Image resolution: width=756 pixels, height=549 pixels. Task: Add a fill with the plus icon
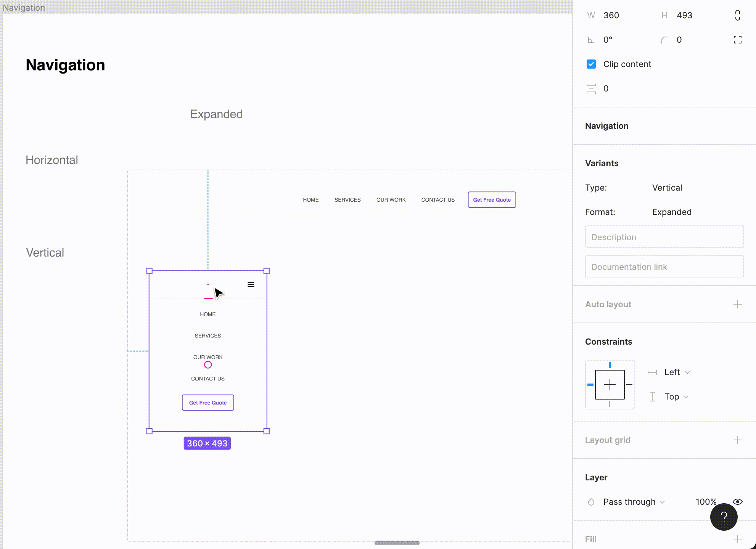pos(737,539)
